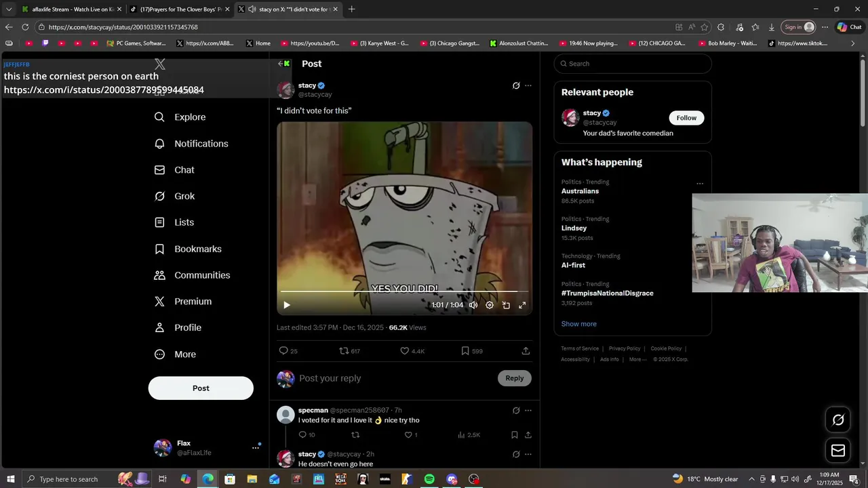Open browser Downloads icon
868x488 pixels.
pos(772,27)
